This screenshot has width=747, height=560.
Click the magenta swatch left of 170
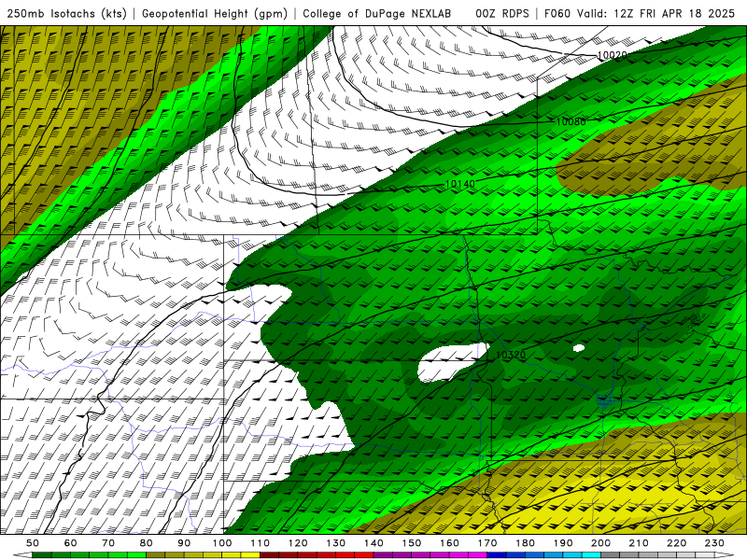coord(478,555)
